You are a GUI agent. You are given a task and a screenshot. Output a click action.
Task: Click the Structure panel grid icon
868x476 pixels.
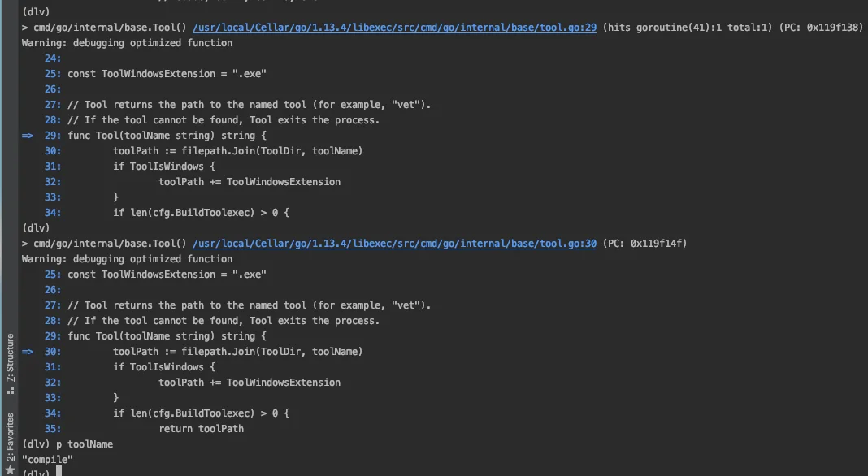[10, 390]
